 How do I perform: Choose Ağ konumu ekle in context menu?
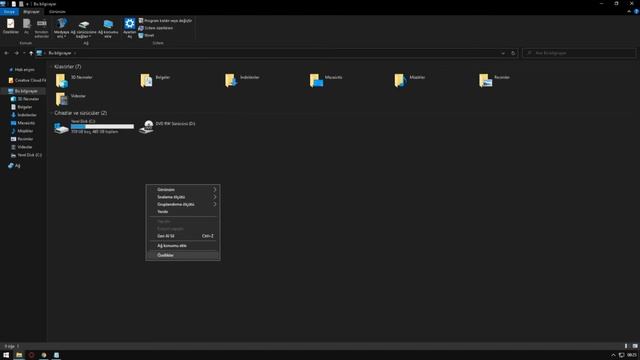pos(183,246)
